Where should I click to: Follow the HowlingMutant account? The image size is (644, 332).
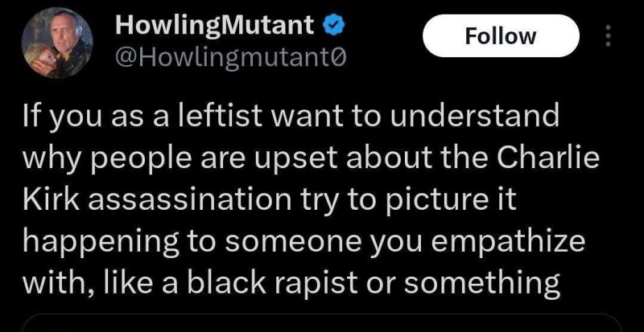pyautogui.click(x=501, y=35)
